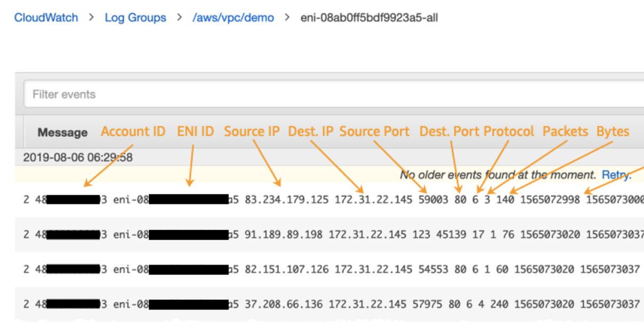Click the ENI ID annotation label
This screenshot has height=326, width=644.
[x=195, y=131]
